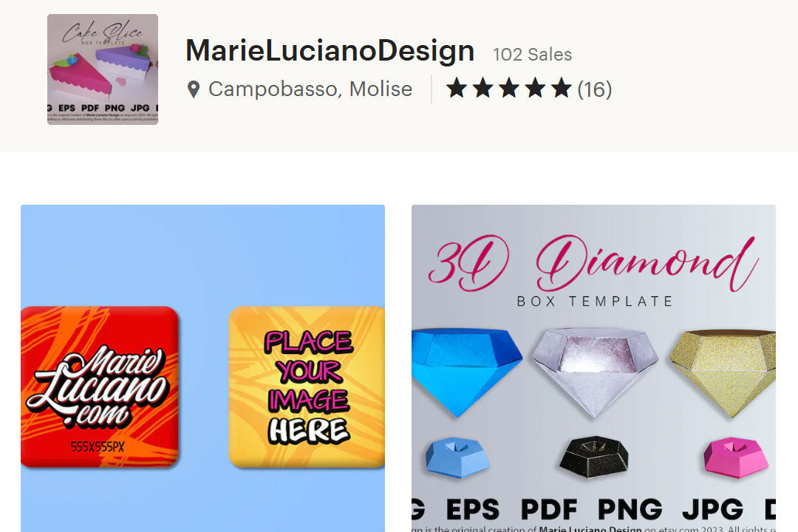This screenshot has width=798, height=532.
Task: Click the second rating star
Action: 482,88
